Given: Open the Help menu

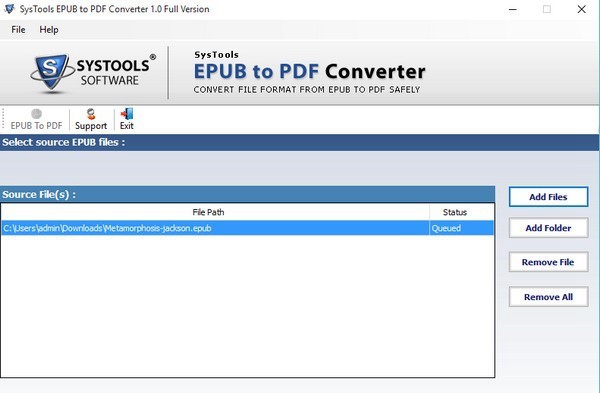Looking at the screenshot, I should 49,29.
